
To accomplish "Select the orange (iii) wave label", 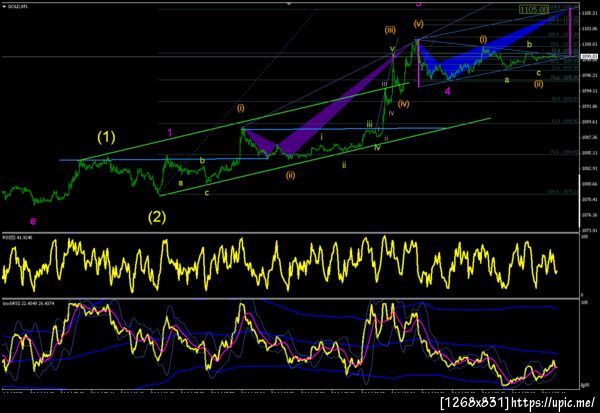I will pyautogui.click(x=390, y=30).
